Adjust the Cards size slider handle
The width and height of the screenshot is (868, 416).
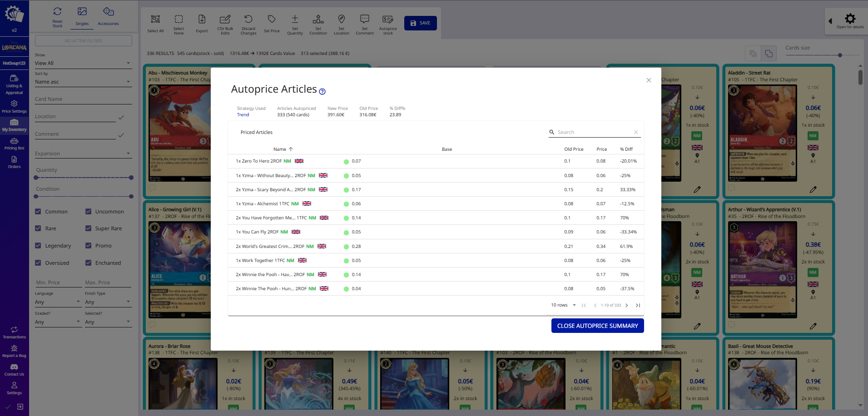click(x=840, y=55)
